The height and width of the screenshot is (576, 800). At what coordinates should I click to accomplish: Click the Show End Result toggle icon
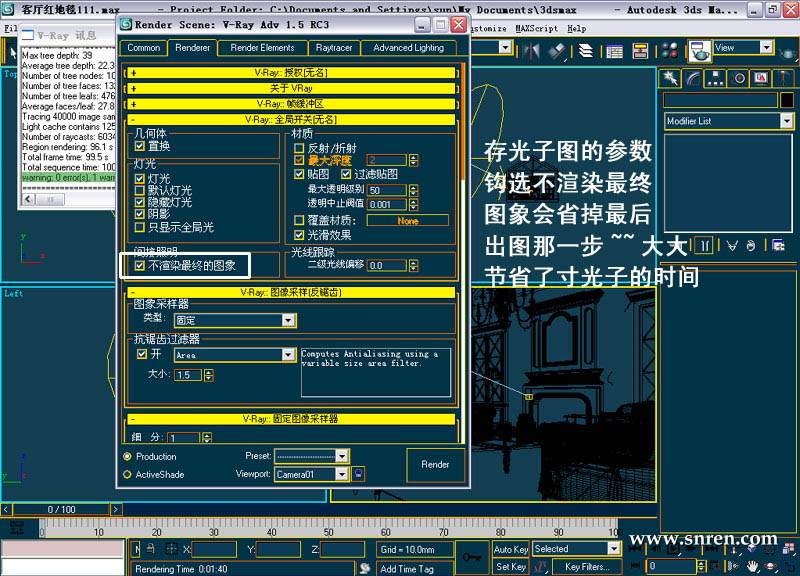[x=704, y=246]
